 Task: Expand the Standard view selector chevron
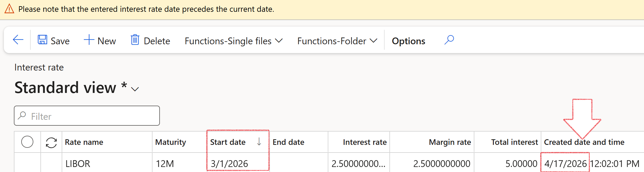pos(135,89)
